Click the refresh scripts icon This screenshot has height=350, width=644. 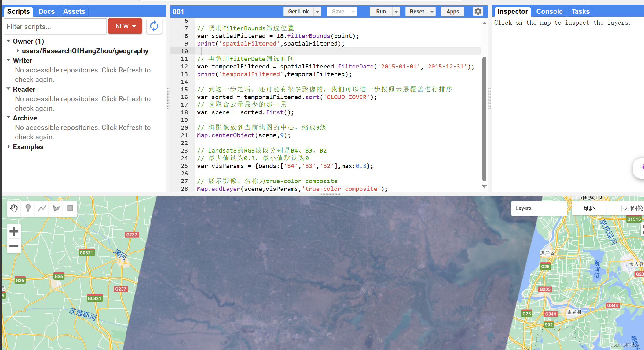[x=154, y=26]
